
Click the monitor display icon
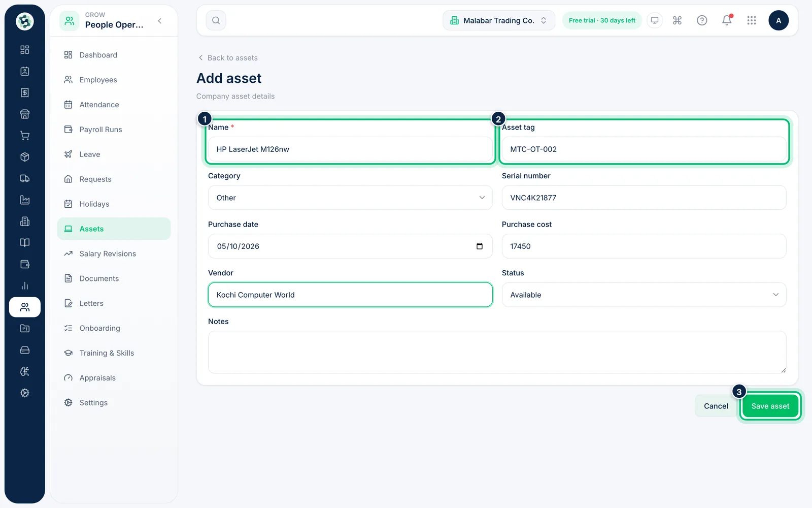pos(655,20)
